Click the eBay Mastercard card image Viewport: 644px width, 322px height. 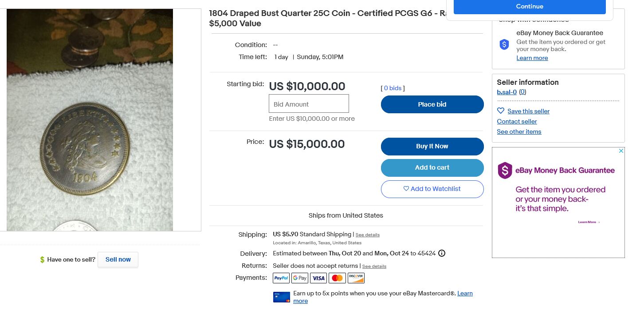[x=282, y=297]
